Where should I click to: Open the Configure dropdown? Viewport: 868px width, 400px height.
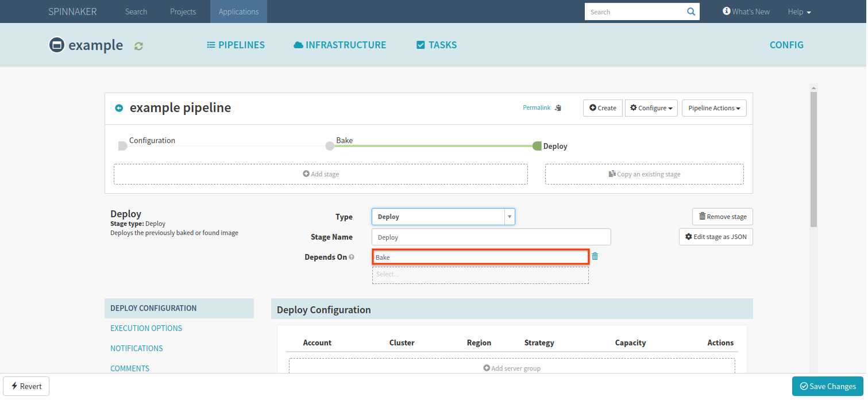pos(651,108)
